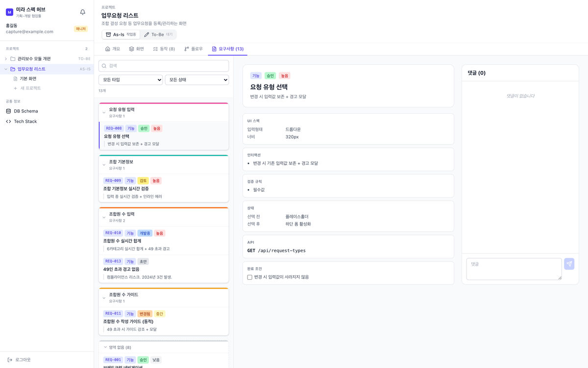Click the plus icon for 새 프로젝트

16,88
